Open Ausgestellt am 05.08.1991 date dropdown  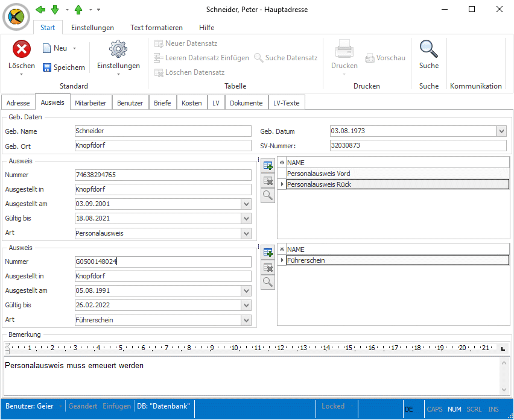click(247, 291)
